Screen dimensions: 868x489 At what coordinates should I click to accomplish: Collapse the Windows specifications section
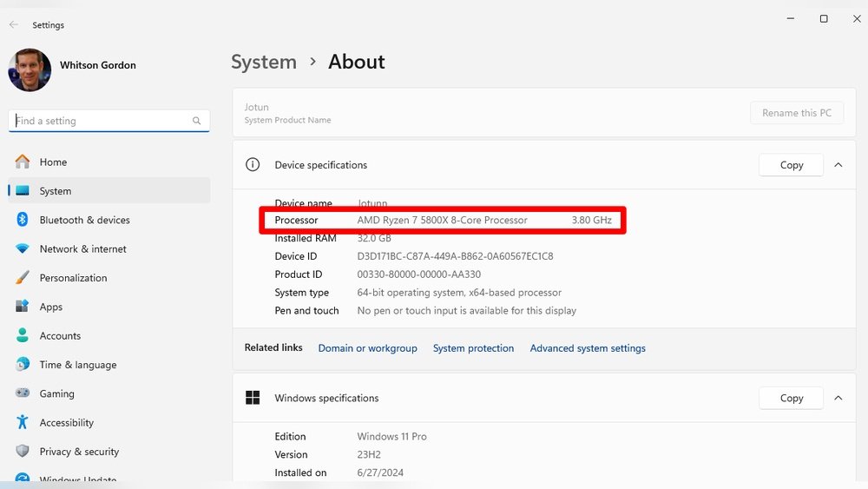[x=838, y=398]
